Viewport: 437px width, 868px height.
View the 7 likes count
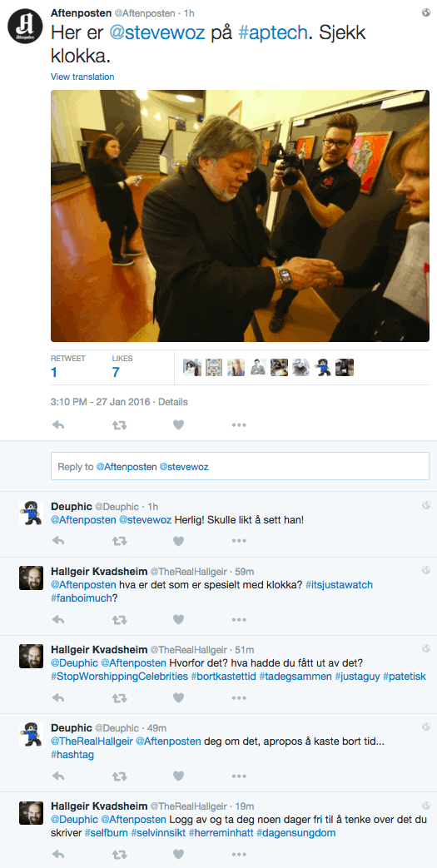click(116, 372)
